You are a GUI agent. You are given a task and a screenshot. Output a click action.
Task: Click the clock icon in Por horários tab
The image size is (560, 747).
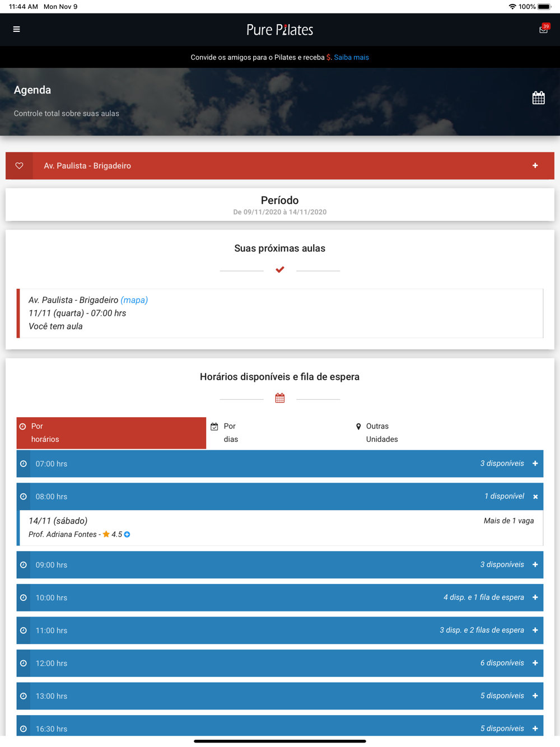coord(23,427)
